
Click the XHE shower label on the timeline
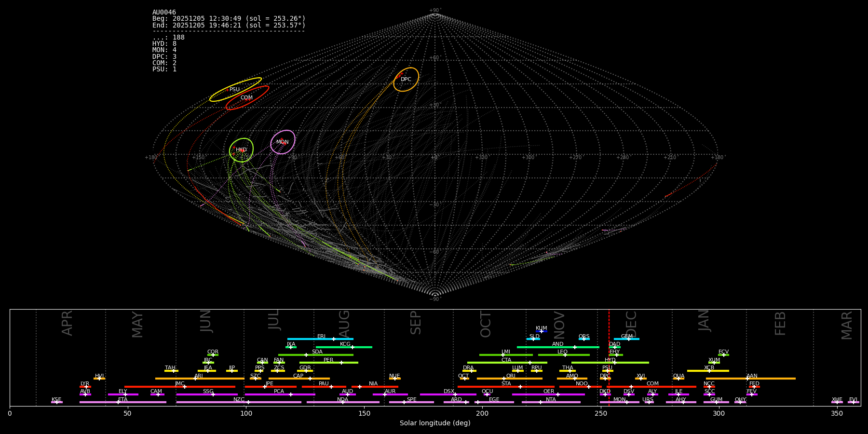pos(837,400)
